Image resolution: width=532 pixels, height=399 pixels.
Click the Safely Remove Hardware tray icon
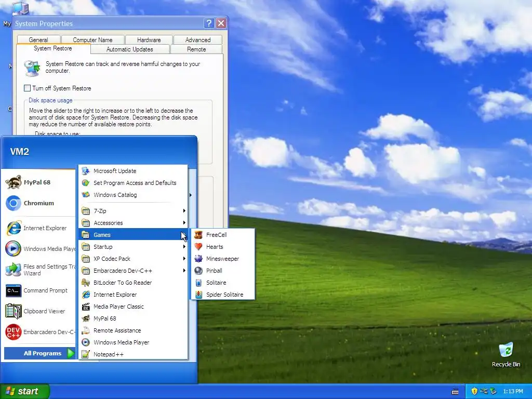494,391
